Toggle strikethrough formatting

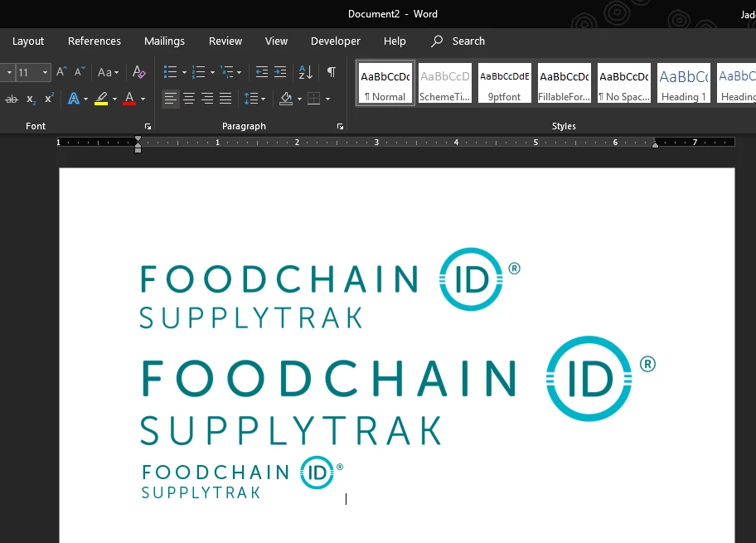11,99
